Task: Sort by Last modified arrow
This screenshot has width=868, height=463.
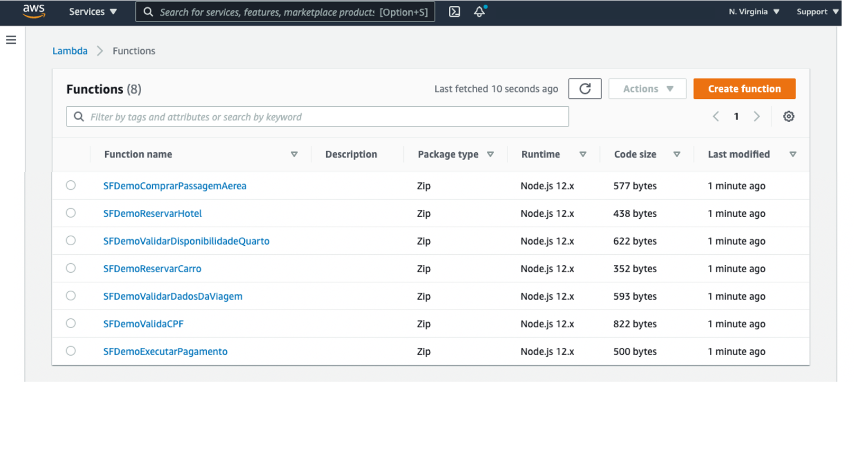Action: [793, 154]
